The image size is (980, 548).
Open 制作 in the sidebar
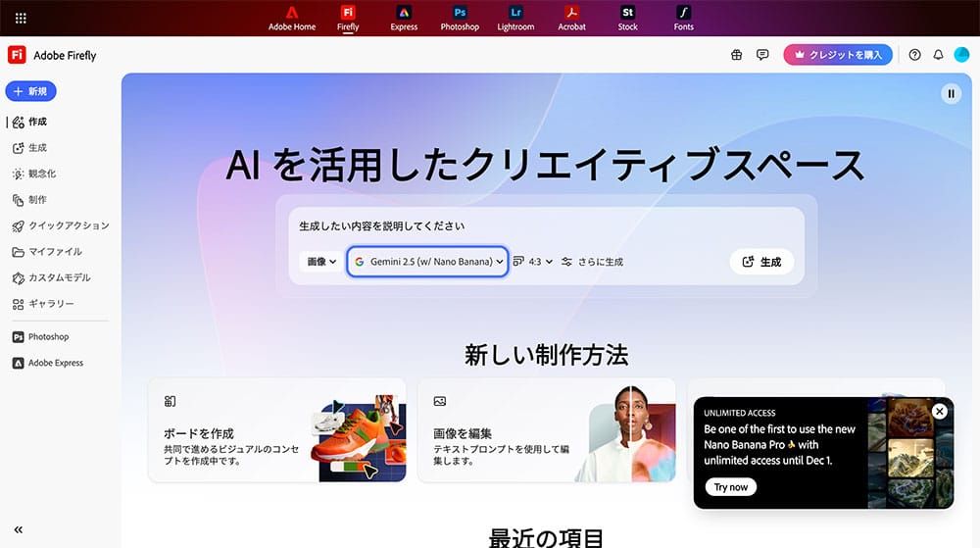pos(30,200)
